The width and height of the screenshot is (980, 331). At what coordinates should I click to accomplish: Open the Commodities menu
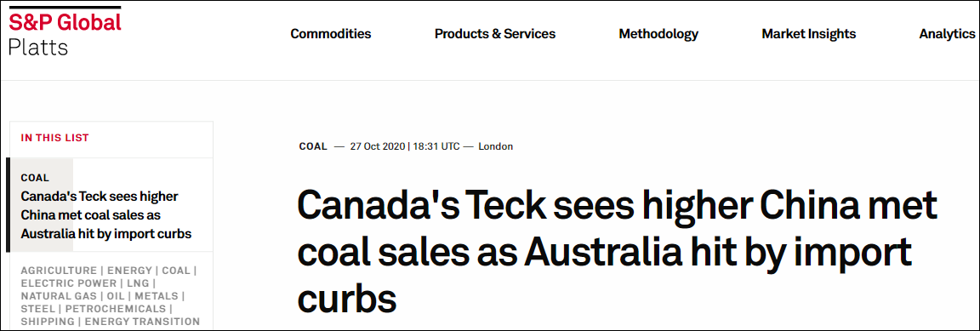[x=331, y=34]
